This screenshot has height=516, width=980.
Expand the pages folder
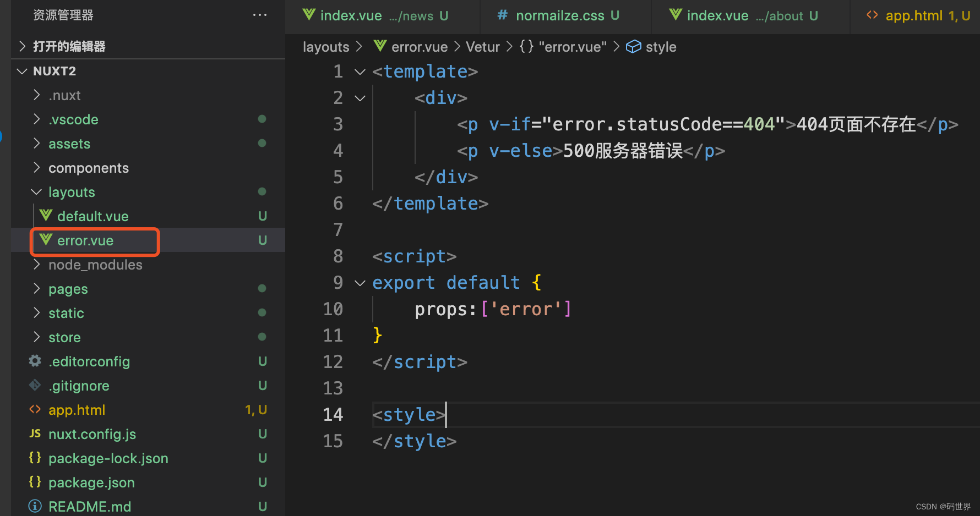[37, 288]
